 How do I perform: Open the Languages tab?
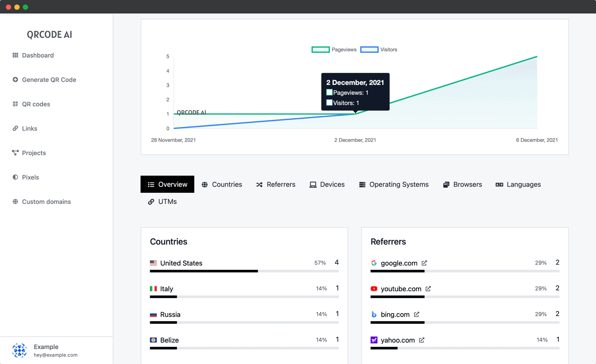pos(518,184)
